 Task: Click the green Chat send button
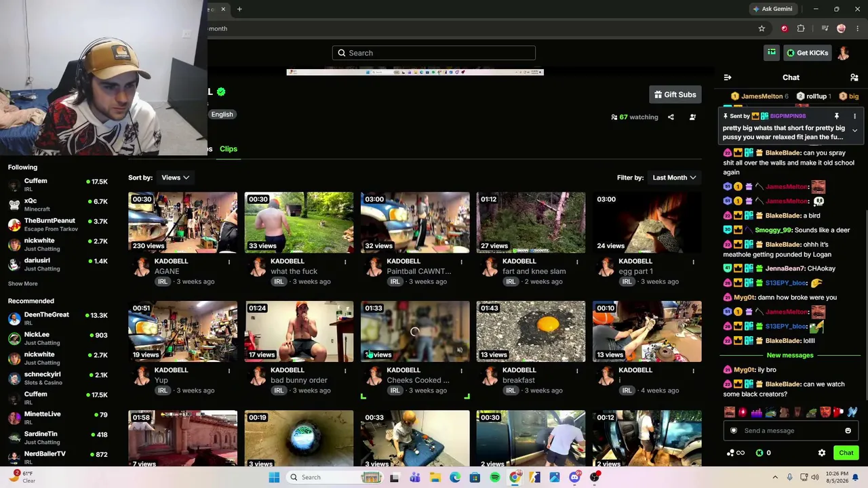[846, 453]
